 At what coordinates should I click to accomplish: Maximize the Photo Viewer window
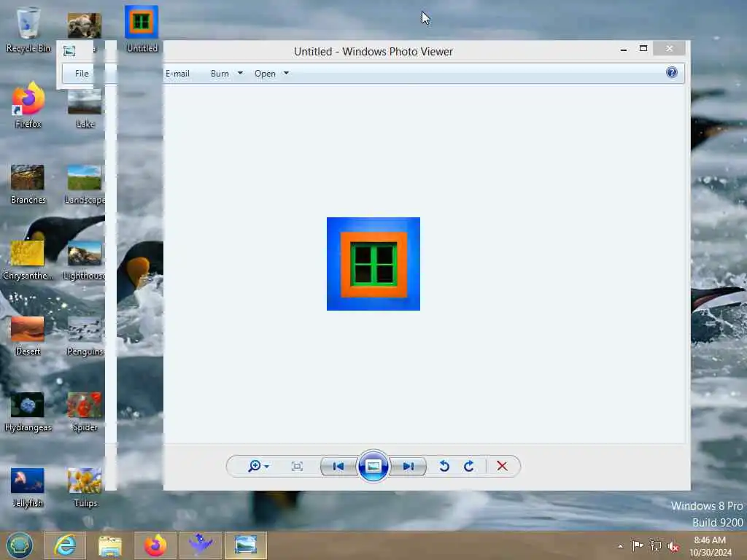pyautogui.click(x=643, y=49)
